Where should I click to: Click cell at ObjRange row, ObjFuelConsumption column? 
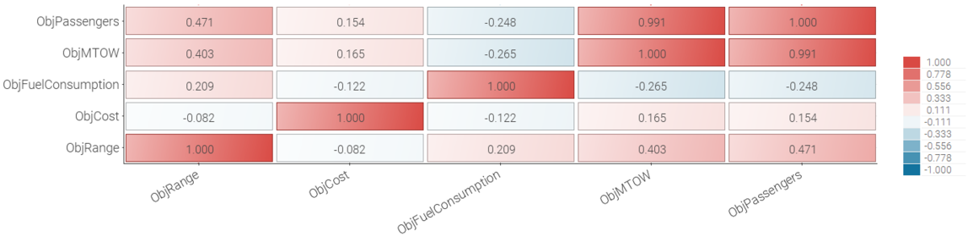(500, 148)
